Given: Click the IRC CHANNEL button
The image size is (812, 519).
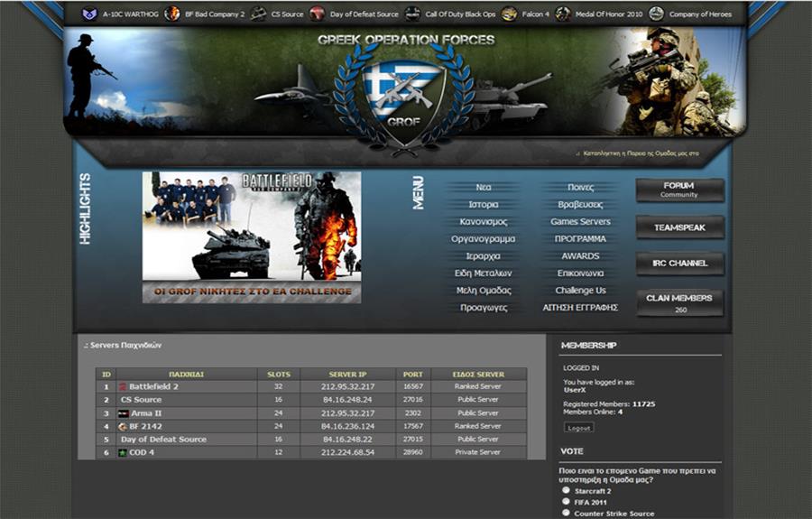Looking at the screenshot, I should 679,264.
